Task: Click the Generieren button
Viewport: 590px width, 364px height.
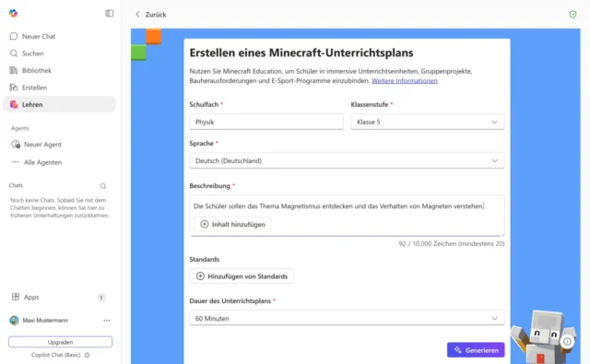Action: pos(476,350)
